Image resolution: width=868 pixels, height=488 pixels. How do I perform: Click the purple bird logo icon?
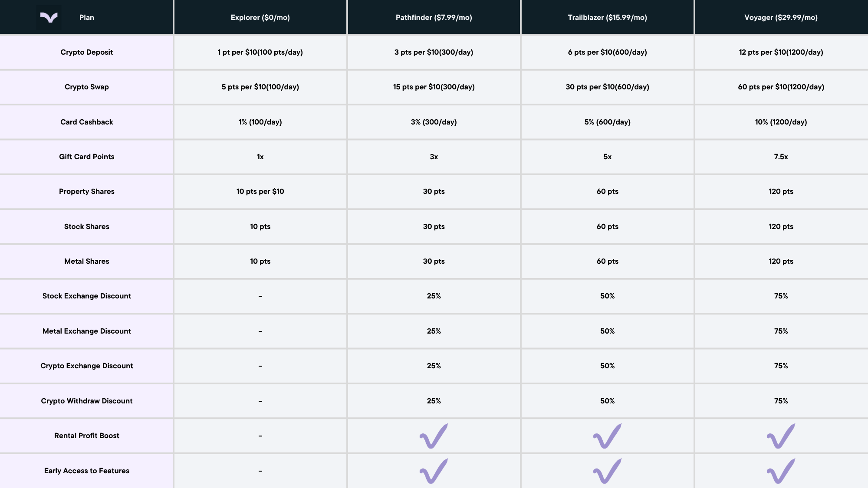pyautogui.click(x=49, y=17)
